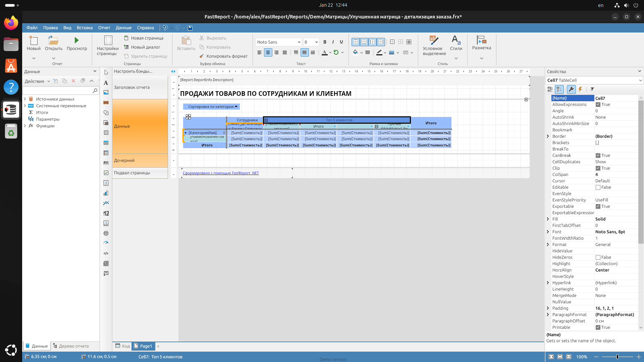The height and width of the screenshot is (362, 644).
Task: Expand the Источники данных tree node
Action: [x=25, y=99]
